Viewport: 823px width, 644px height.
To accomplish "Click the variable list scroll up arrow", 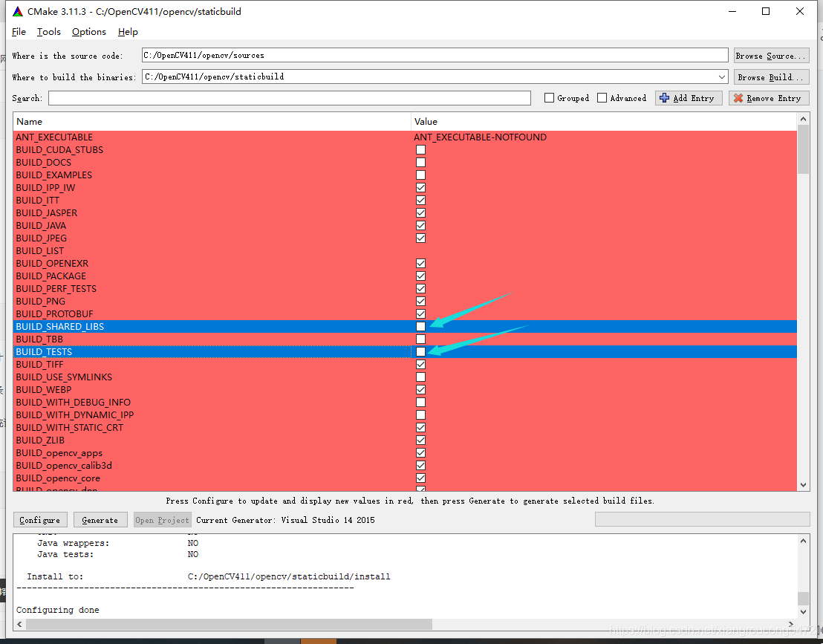I will pyautogui.click(x=803, y=120).
